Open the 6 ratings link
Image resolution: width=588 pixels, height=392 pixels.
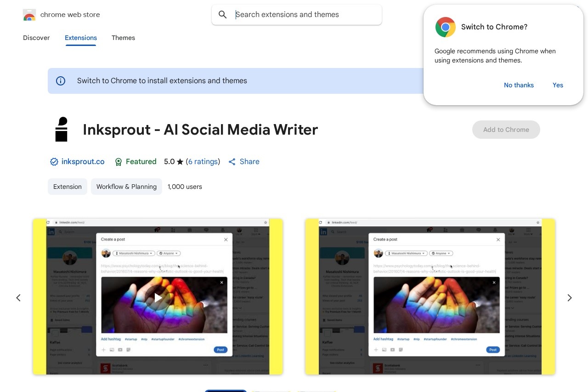point(203,162)
